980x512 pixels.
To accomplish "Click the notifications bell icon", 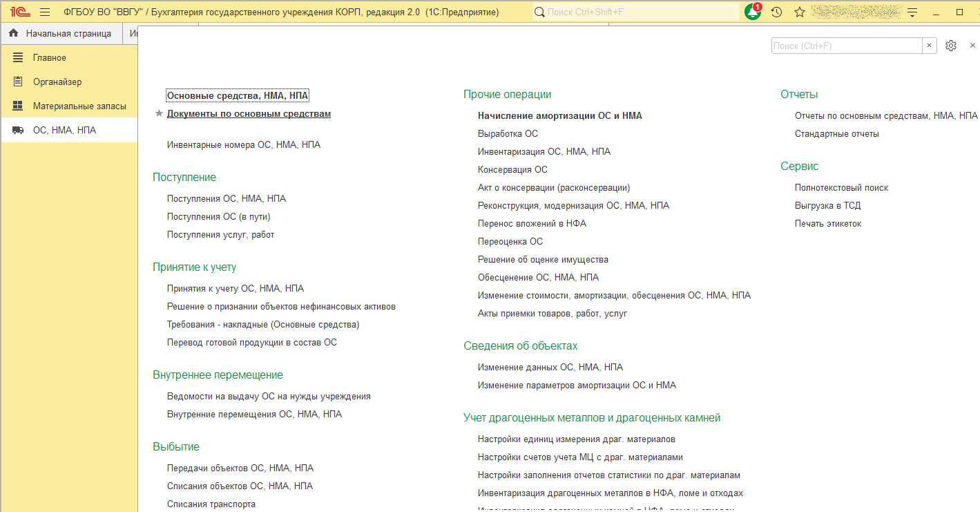I will (753, 12).
